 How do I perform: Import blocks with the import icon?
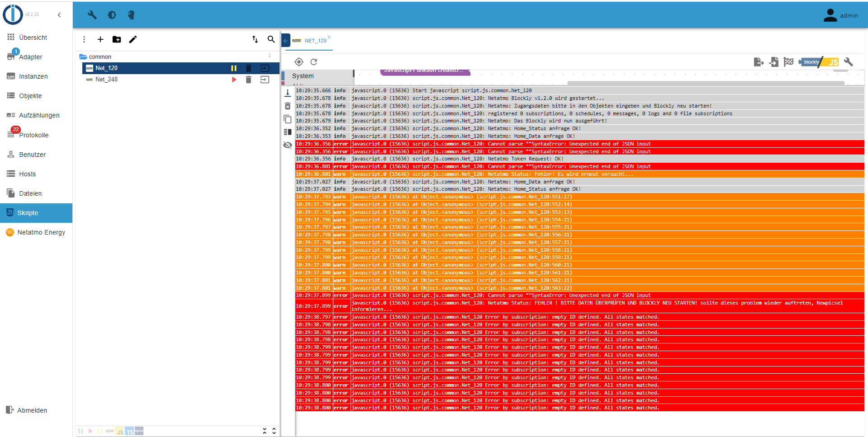pos(774,62)
